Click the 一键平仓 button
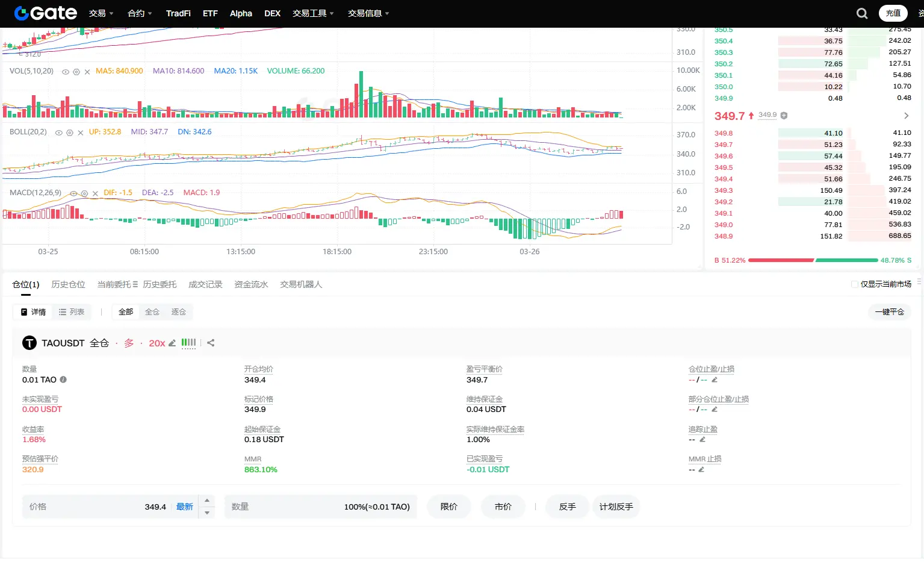This screenshot has height=562, width=924. (889, 312)
